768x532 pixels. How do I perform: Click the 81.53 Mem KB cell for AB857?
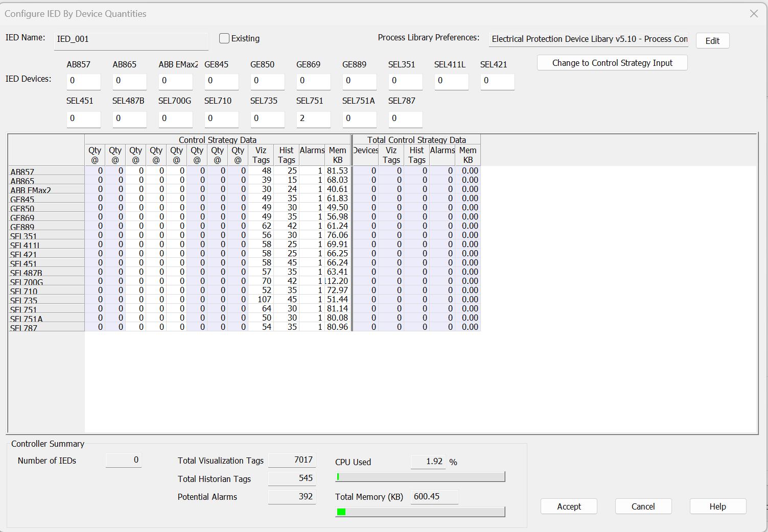338,171
